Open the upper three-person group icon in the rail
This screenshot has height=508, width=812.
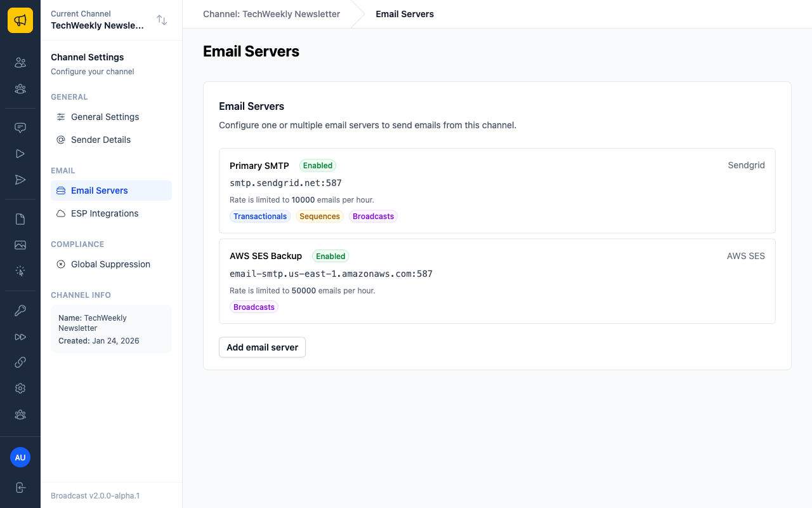point(20,89)
